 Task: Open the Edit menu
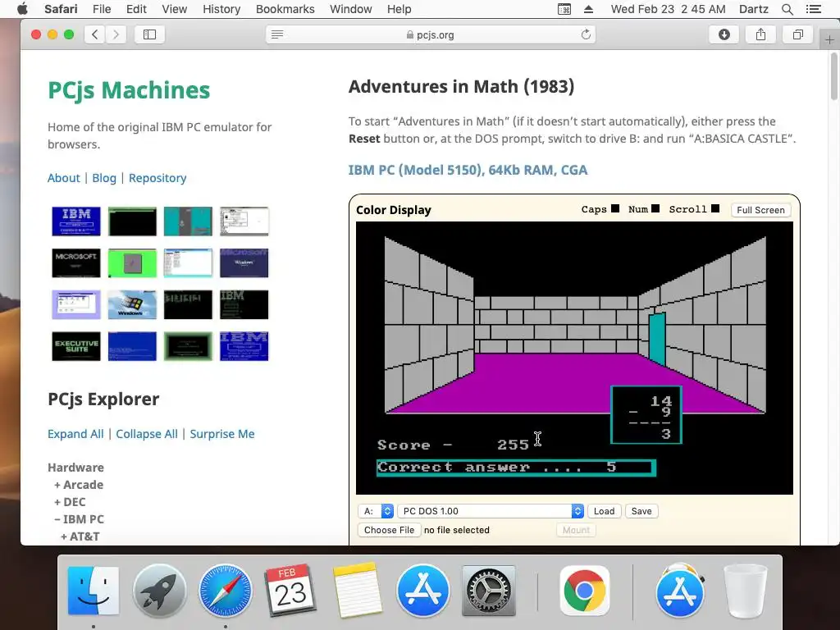click(136, 9)
